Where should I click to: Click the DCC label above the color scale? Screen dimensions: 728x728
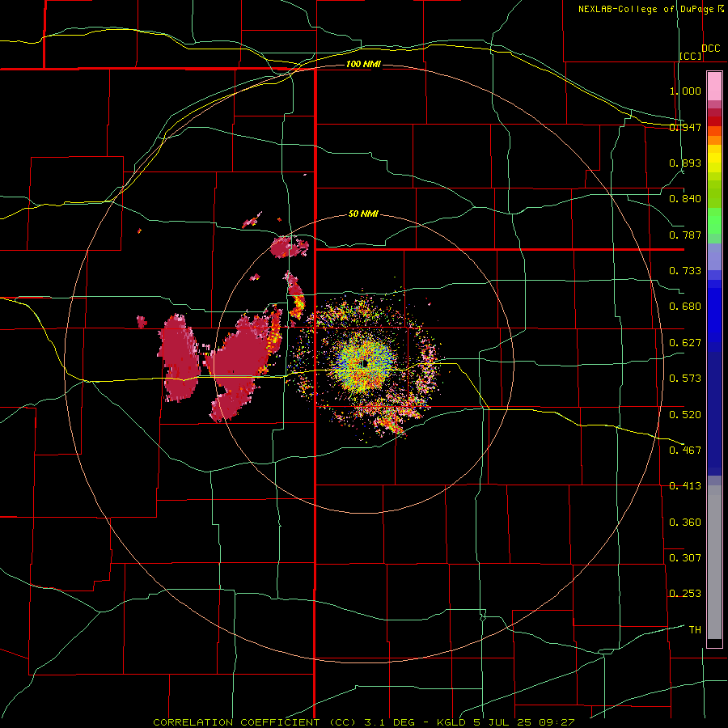click(711, 49)
